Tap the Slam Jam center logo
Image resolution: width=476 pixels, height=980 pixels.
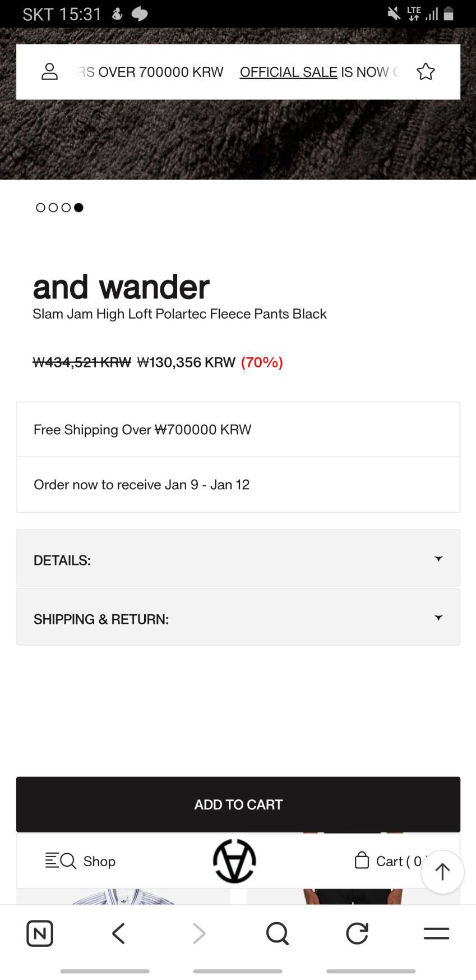[x=234, y=861]
